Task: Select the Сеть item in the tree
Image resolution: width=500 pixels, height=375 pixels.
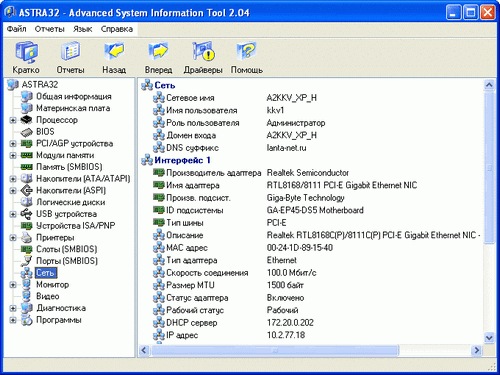Action: [x=45, y=273]
